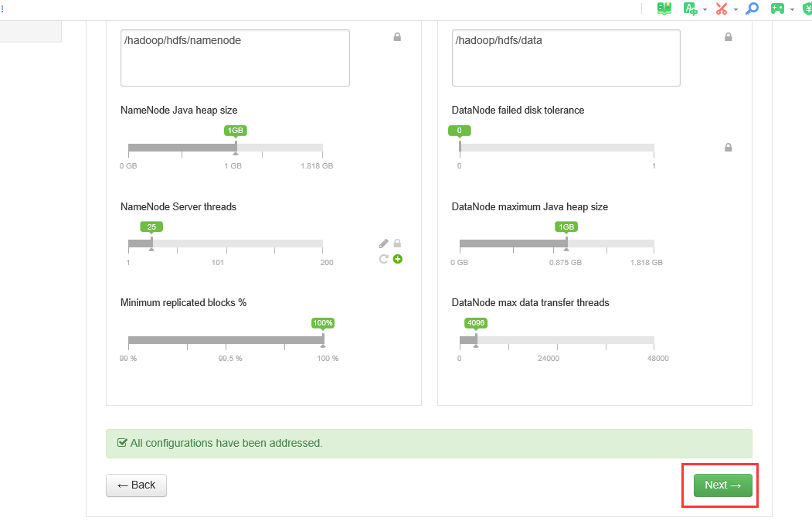
Task: Click the '0.875 GB' tick label
Action: 566,263
